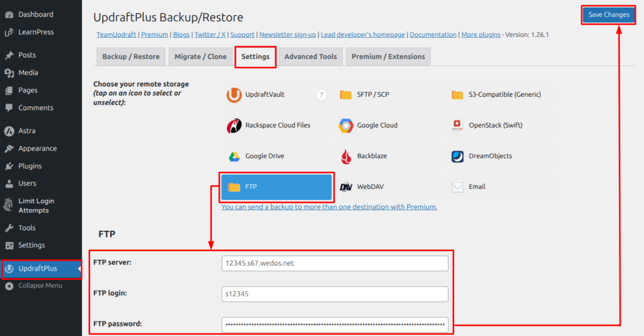Viewport: 644px width, 336px height.
Task: Click the Save Changes button
Action: click(x=609, y=15)
